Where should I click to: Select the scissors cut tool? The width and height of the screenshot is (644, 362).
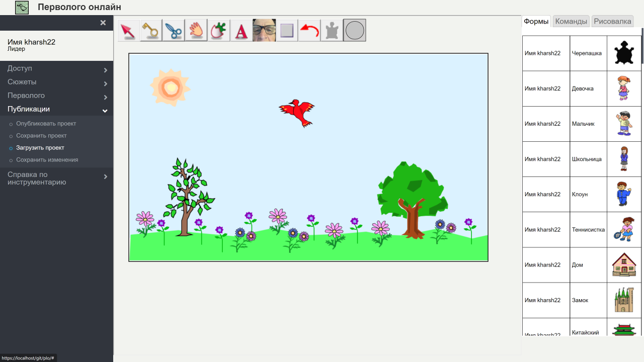(173, 31)
